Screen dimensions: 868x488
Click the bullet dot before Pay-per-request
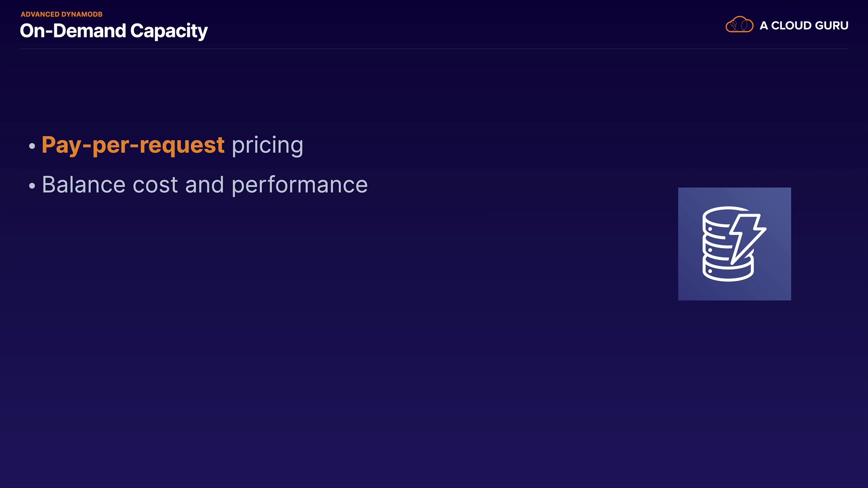pos(32,146)
